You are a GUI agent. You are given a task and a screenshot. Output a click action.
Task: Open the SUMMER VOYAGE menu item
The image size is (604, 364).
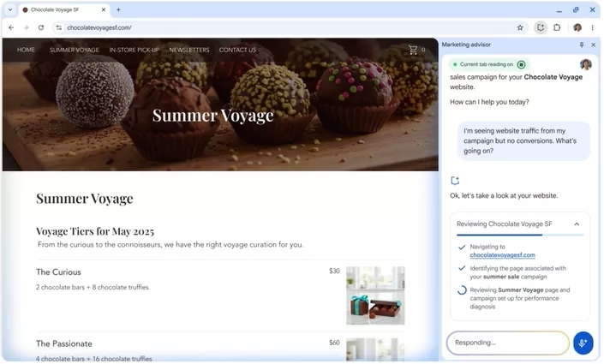(75, 50)
